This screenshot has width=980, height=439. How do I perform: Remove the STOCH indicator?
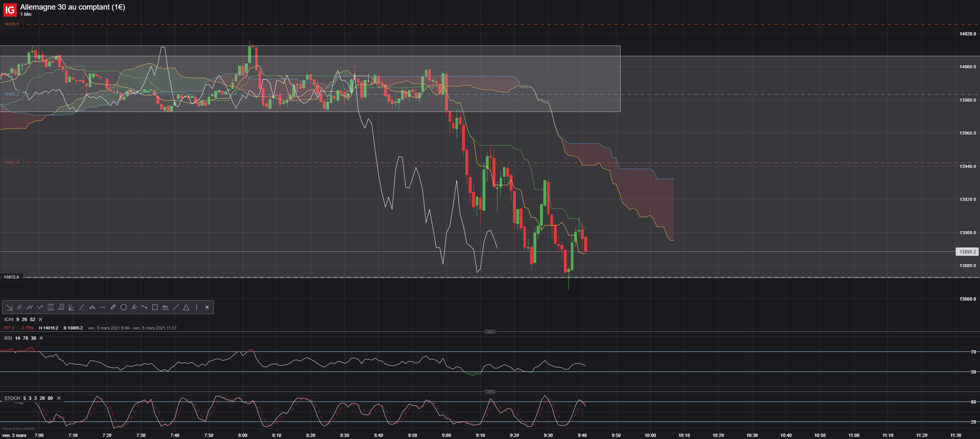59,398
